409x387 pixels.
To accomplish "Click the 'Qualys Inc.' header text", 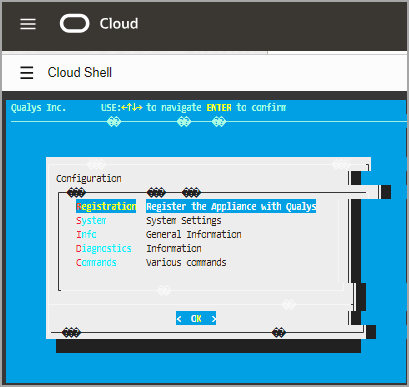I will [38, 108].
